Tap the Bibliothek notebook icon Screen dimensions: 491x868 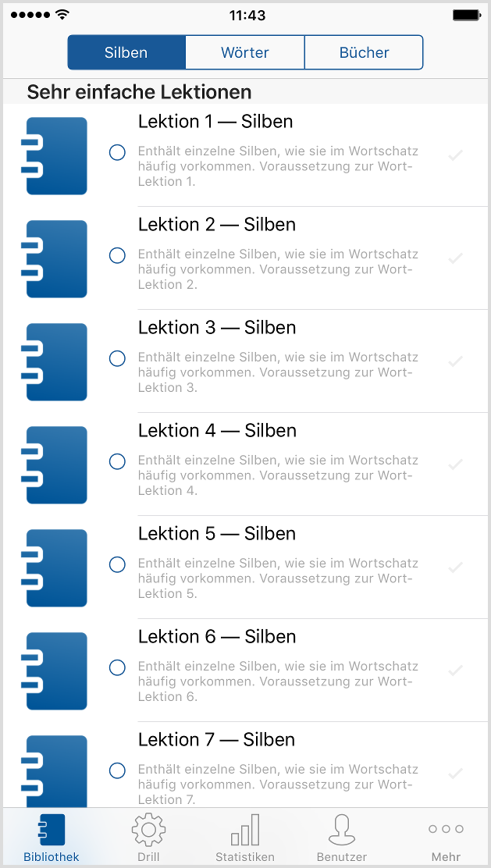(52, 830)
